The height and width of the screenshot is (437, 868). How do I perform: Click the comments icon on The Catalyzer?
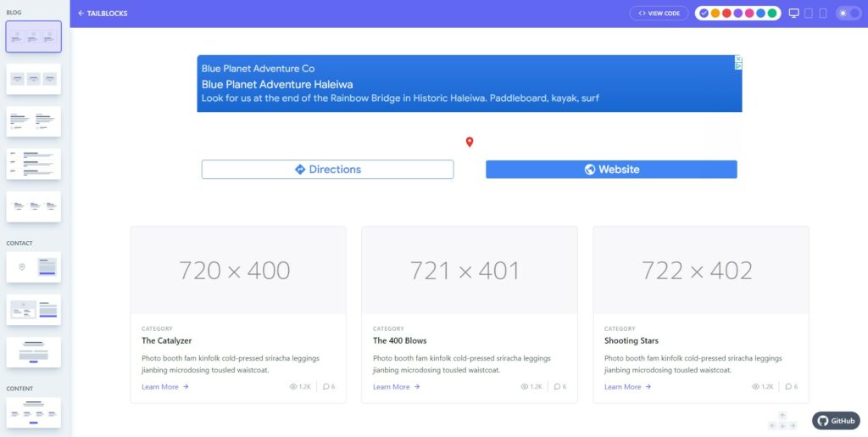pos(326,387)
